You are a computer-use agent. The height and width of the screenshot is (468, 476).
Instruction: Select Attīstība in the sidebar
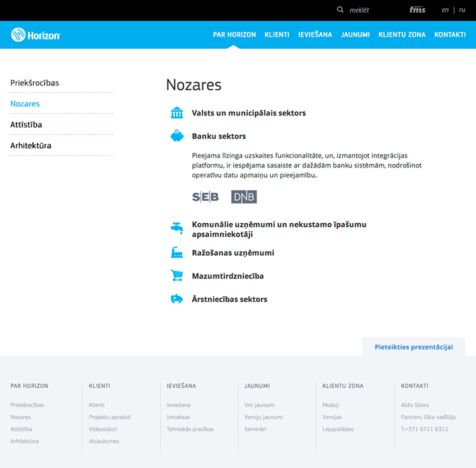pos(26,125)
